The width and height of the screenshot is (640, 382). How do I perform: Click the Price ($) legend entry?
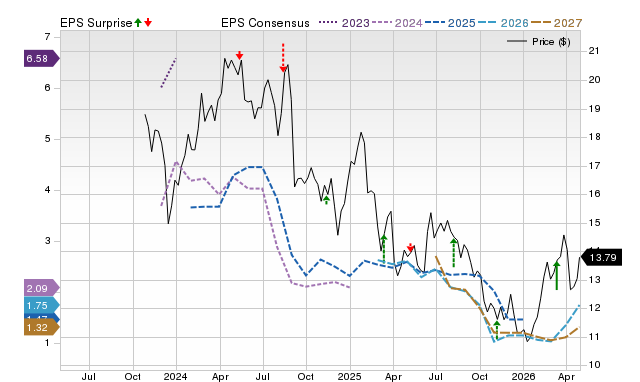pyautogui.click(x=539, y=42)
